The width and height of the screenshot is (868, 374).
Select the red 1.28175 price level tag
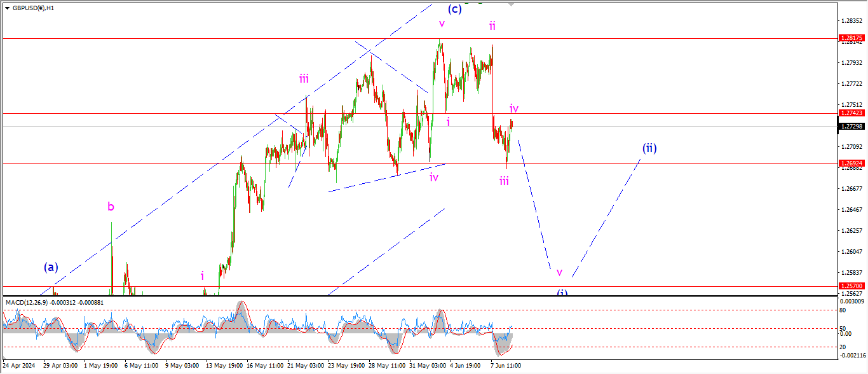point(851,38)
